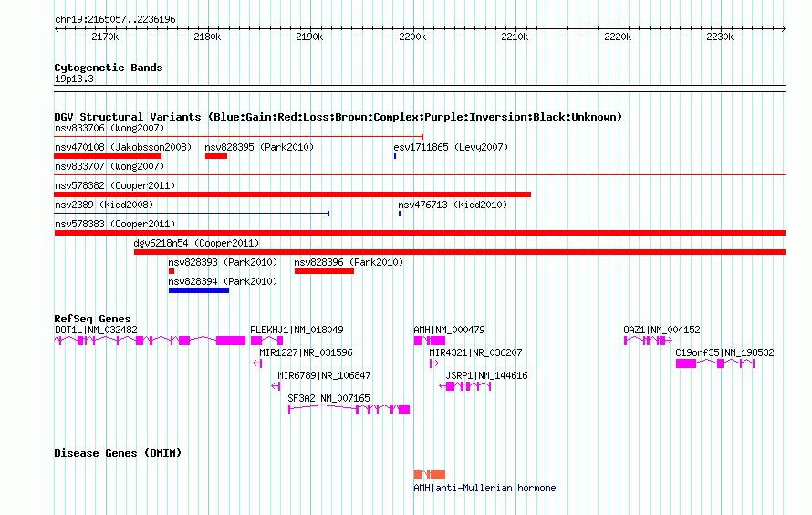Click the nsv828394 (Park2010) blue gain bar
This screenshot has height=515, width=812.
[199, 290]
